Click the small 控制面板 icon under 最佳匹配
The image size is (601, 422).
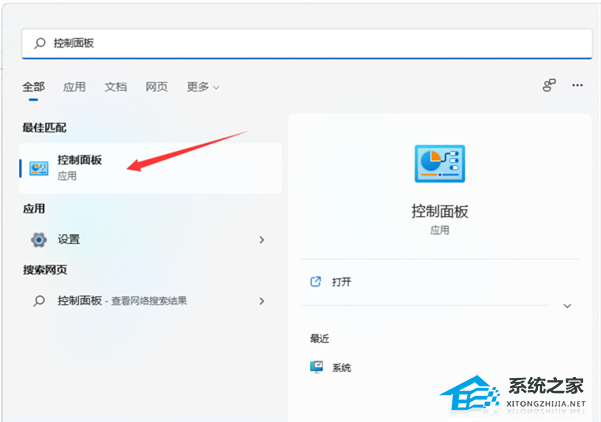coord(39,168)
